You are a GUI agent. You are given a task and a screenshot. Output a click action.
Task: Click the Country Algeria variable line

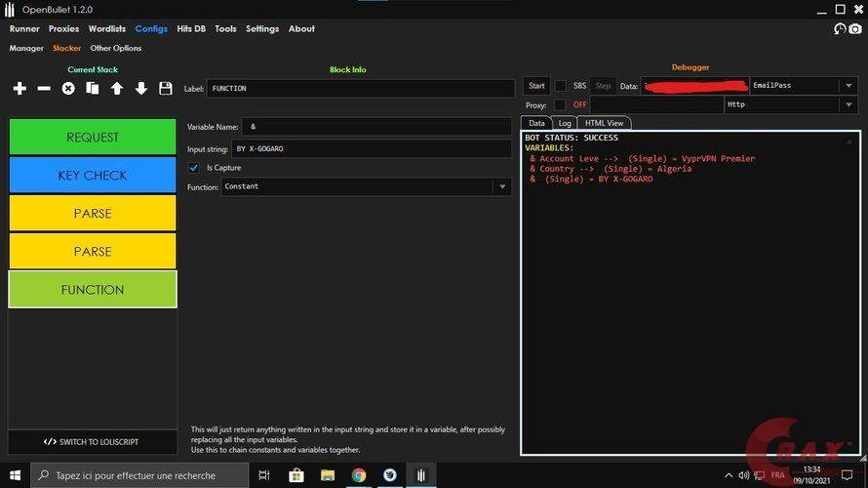611,169
